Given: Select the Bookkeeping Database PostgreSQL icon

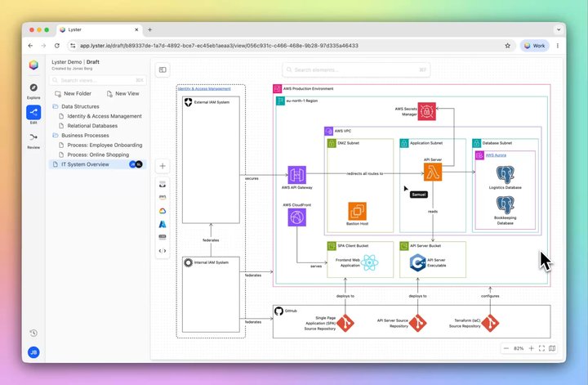Looking at the screenshot, I should point(506,205).
